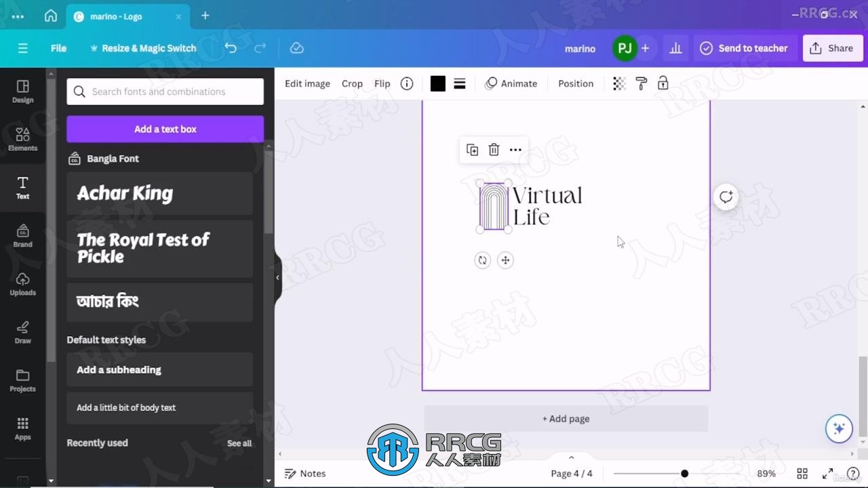Open the File menu
Image resolution: width=868 pixels, height=488 pixels.
tap(59, 48)
